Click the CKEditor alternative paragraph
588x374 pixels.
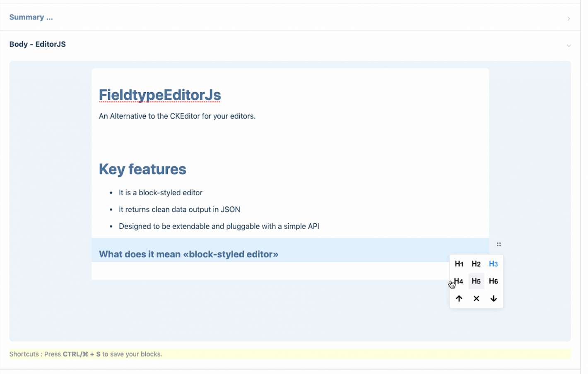point(177,116)
